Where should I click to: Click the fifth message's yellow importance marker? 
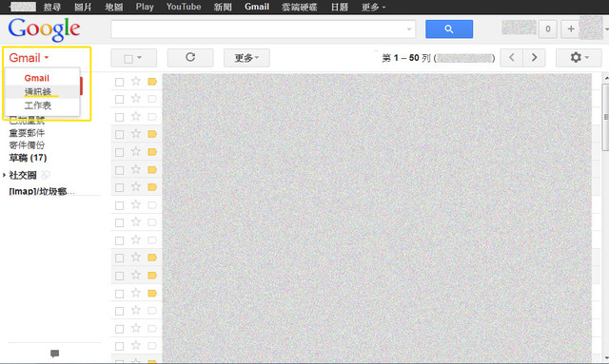[152, 152]
